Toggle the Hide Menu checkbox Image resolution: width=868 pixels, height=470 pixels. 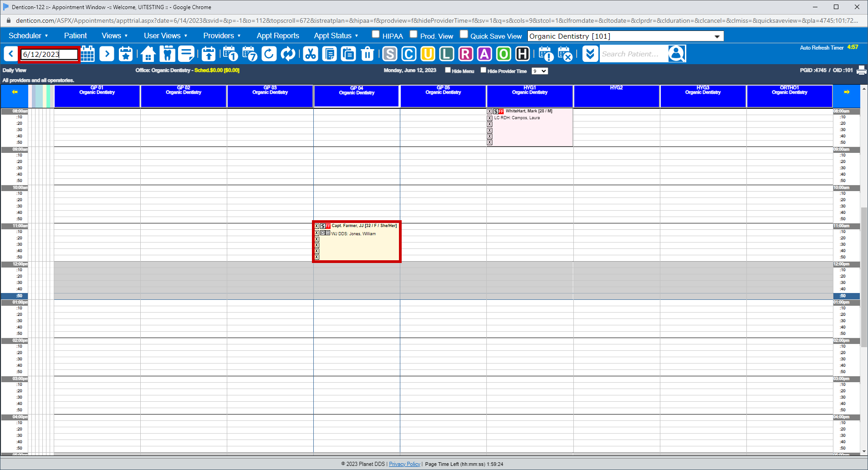tap(448, 70)
